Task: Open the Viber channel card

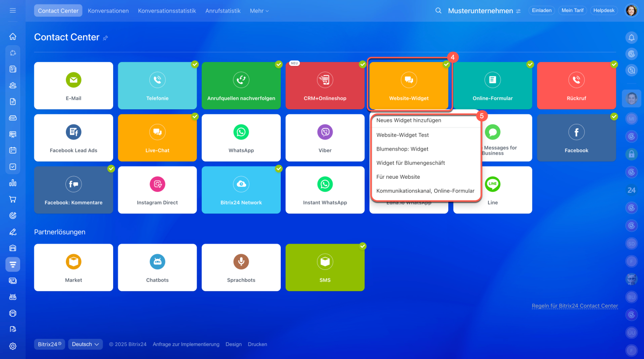Action: pyautogui.click(x=325, y=137)
